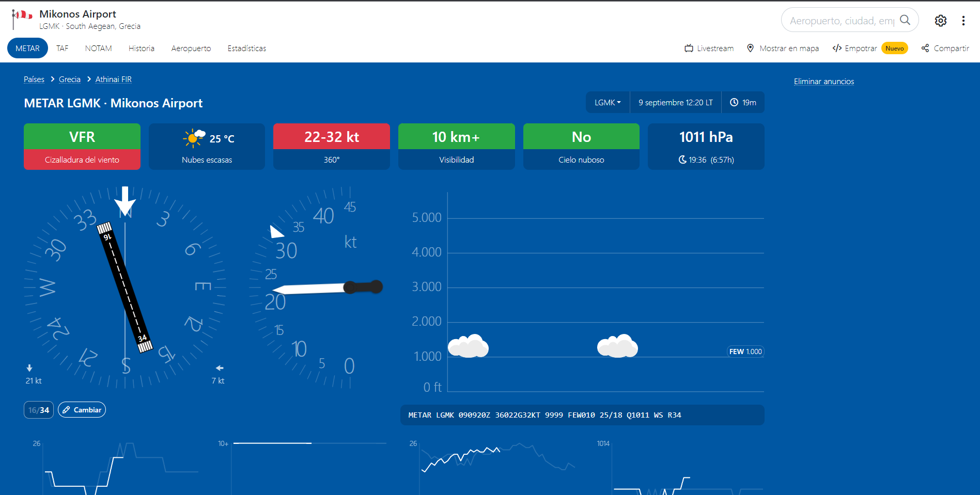This screenshot has width=980, height=495.
Task: Open the Historia tab
Action: click(x=142, y=48)
